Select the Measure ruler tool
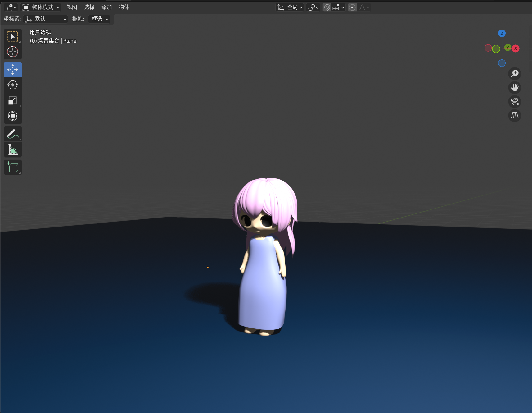 coord(13,149)
